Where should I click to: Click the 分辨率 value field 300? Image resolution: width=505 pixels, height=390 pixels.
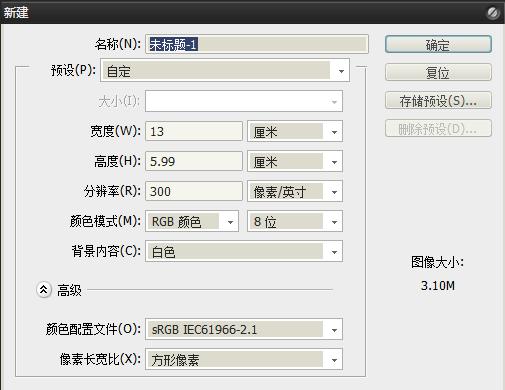point(194,191)
